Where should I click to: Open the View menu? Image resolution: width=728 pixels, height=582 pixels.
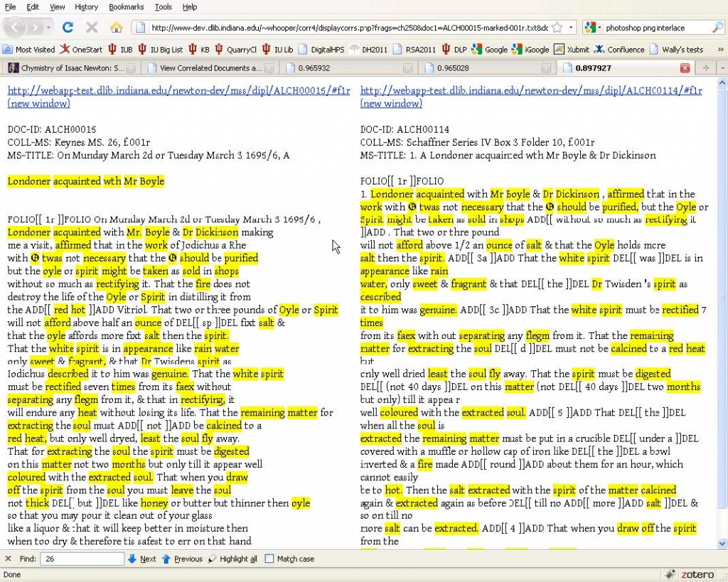click(x=57, y=7)
